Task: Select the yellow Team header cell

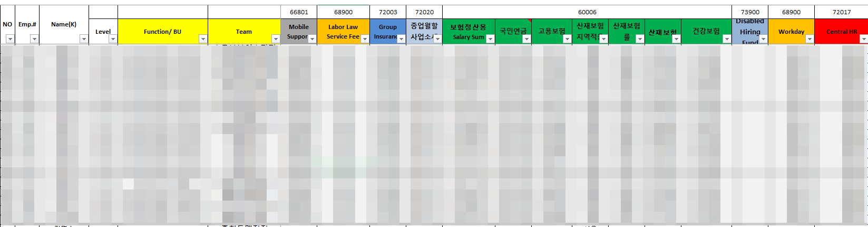Action: coord(244,32)
